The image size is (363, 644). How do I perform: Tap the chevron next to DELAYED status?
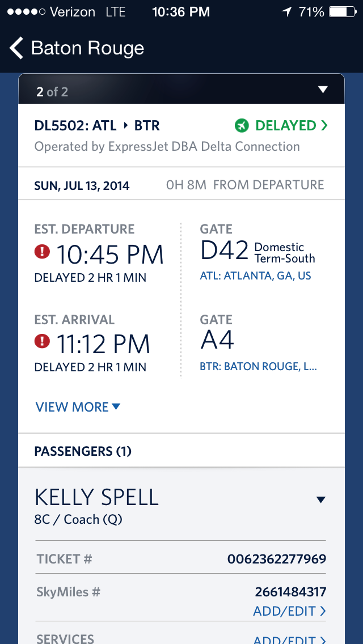pos(324,126)
